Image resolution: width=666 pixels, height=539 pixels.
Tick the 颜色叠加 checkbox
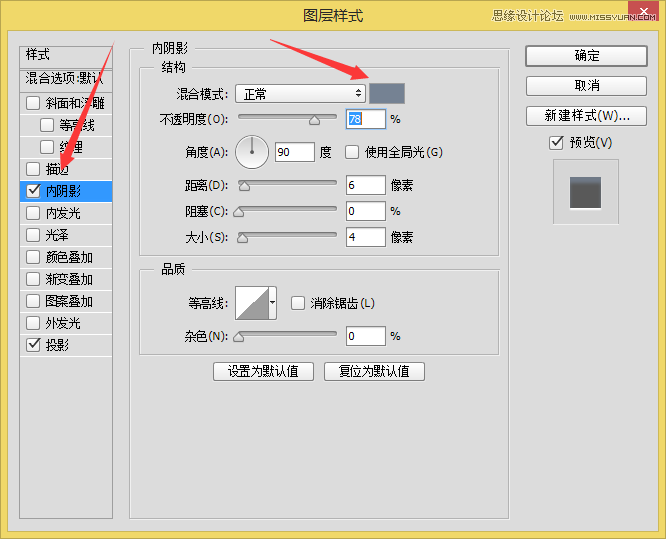(x=33, y=257)
